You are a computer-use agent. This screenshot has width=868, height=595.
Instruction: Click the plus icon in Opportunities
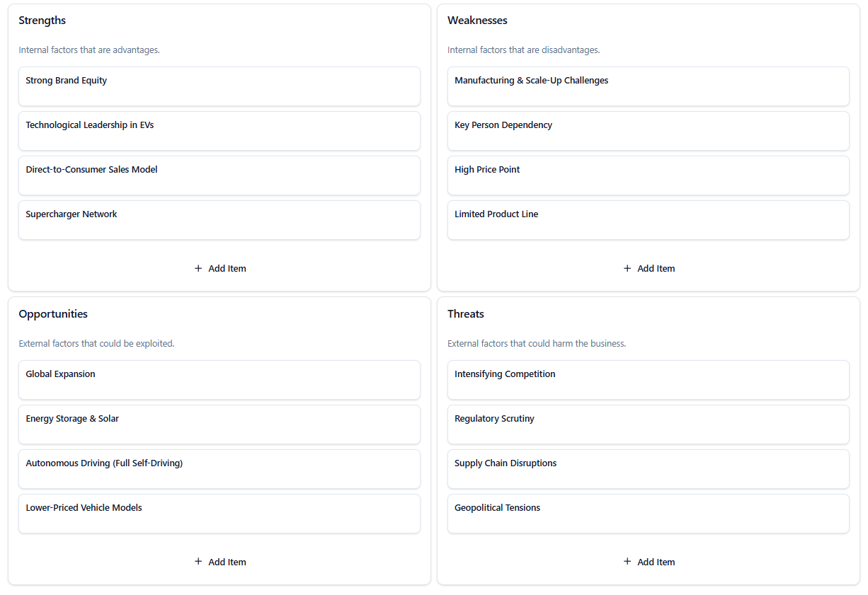coord(198,562)
